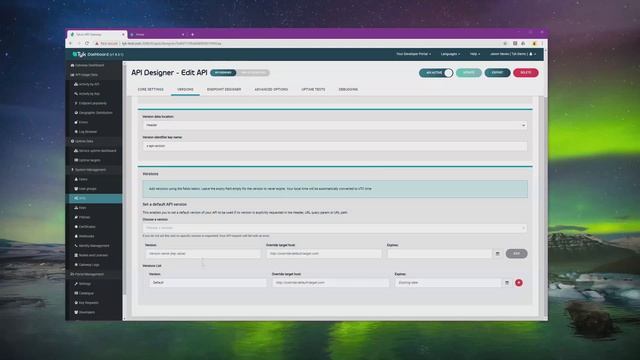Click Default version name field in list

point(207,282)
